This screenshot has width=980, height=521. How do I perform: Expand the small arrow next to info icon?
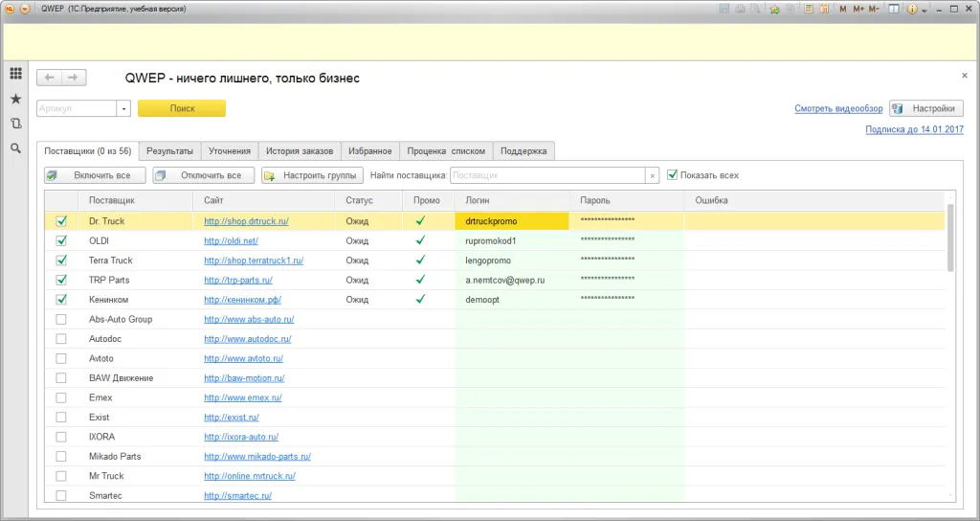click(x=924, y=10)
